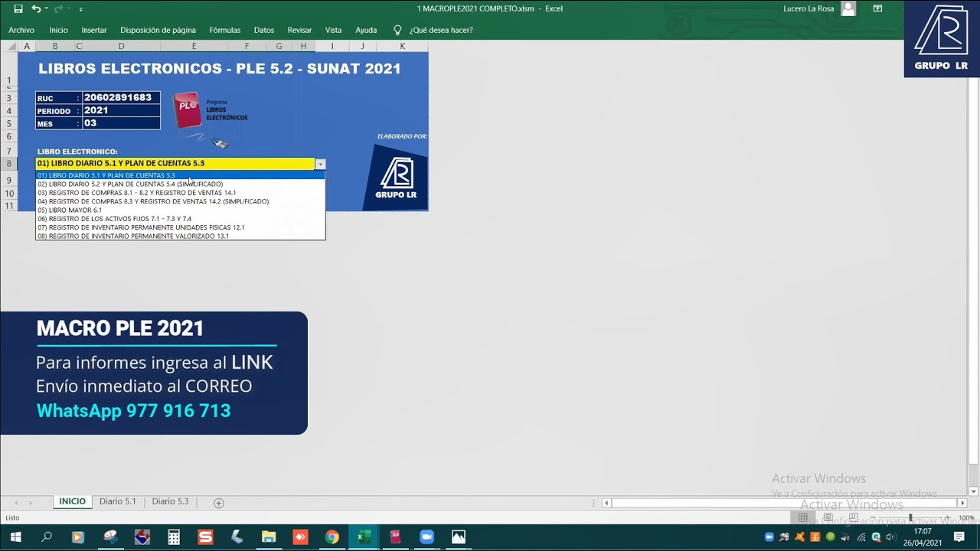Open the File Explorer folder on the taskbar
980x551 pixels.
(269, 537)
